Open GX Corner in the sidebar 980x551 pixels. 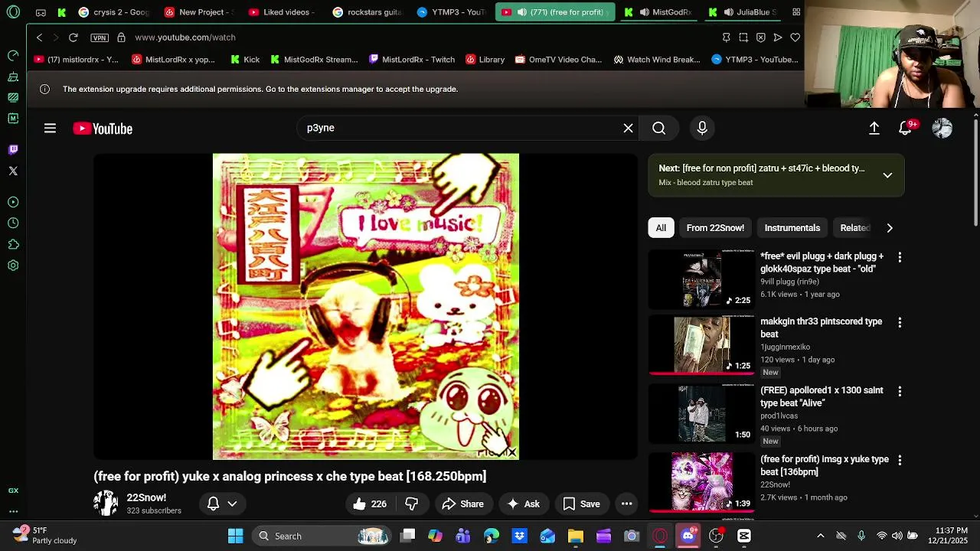click(x=13, y=491)
